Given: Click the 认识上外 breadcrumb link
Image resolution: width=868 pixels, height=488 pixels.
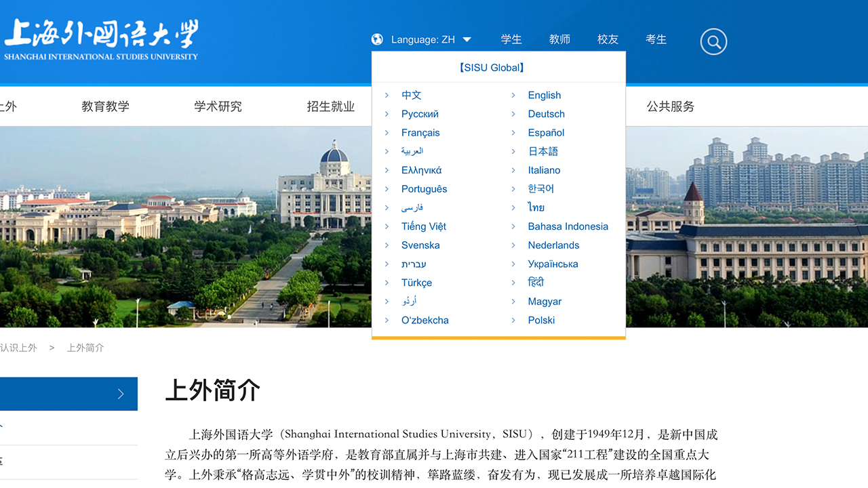Looking at the screenshot, I should click(x=18, y=348).
